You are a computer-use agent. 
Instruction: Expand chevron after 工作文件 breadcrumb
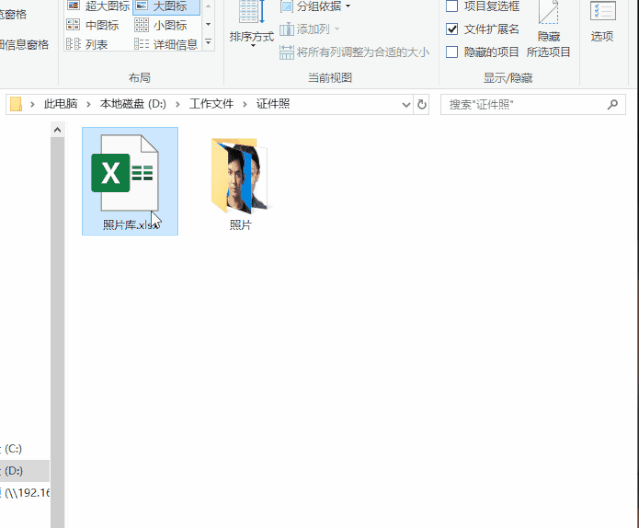click(245, 105)
